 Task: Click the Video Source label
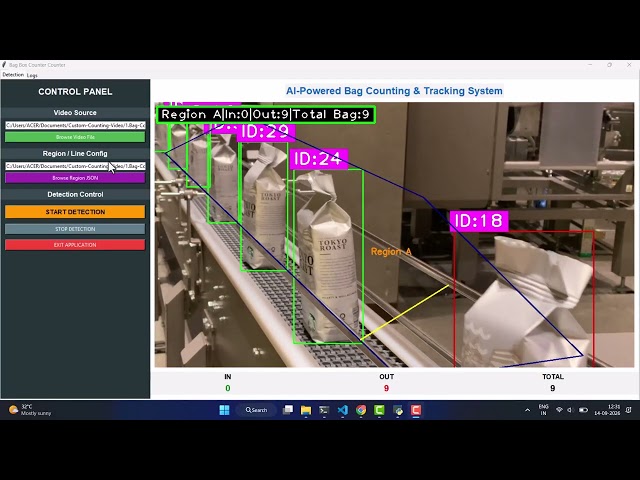(75, 113)
